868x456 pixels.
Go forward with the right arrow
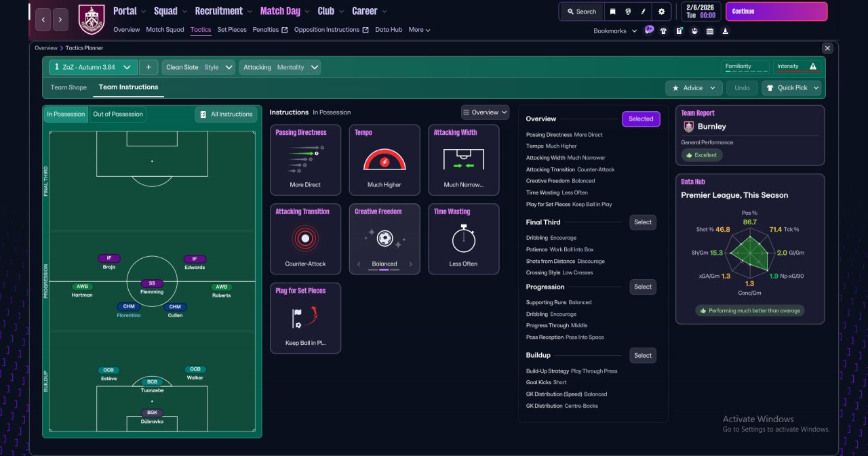pyautogui.click(x=60, y=19)
